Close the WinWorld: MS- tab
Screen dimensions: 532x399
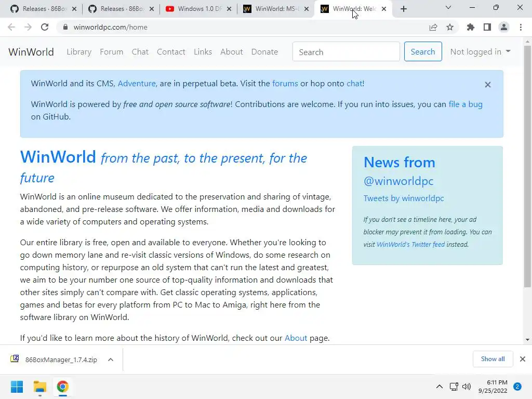click(x=307, y=9)
